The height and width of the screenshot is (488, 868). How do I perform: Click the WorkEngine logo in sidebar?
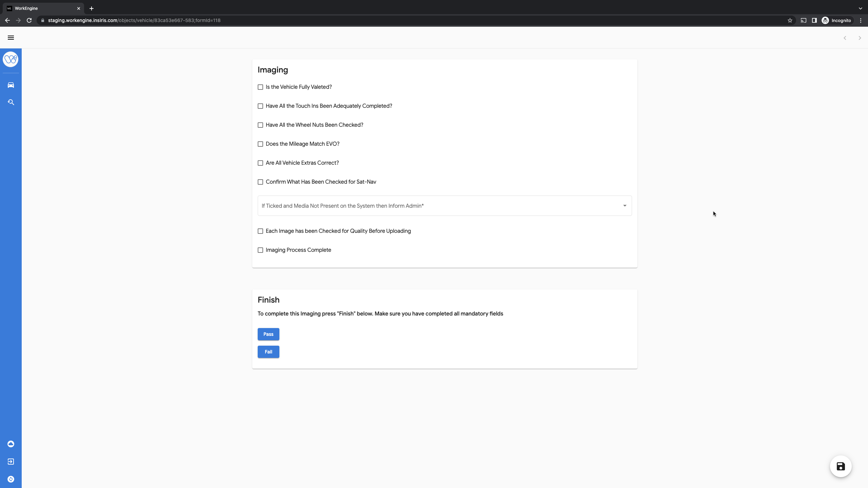point(11,60)
